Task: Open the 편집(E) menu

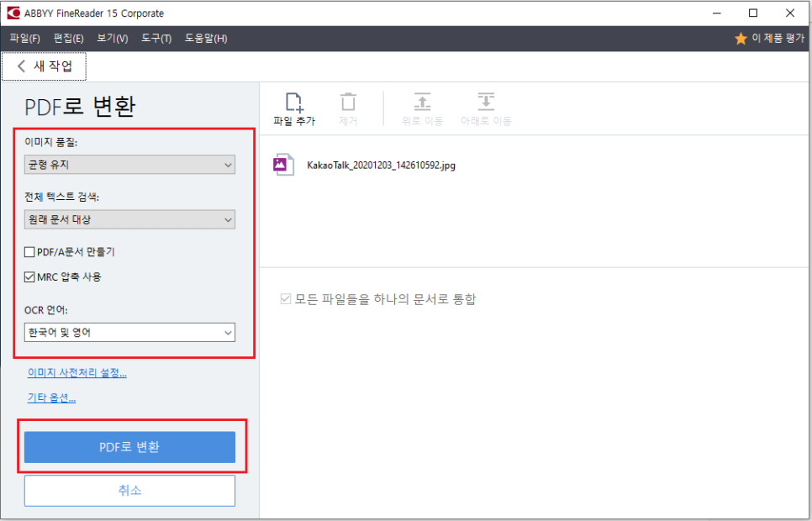Action: click(x=68, y=39)
